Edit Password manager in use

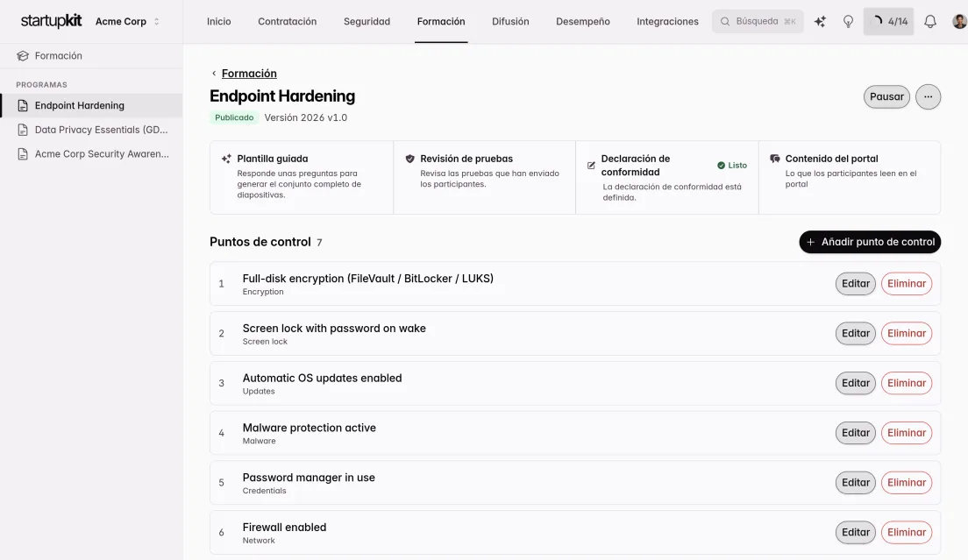pyautogui.click(x=855, y=482)
